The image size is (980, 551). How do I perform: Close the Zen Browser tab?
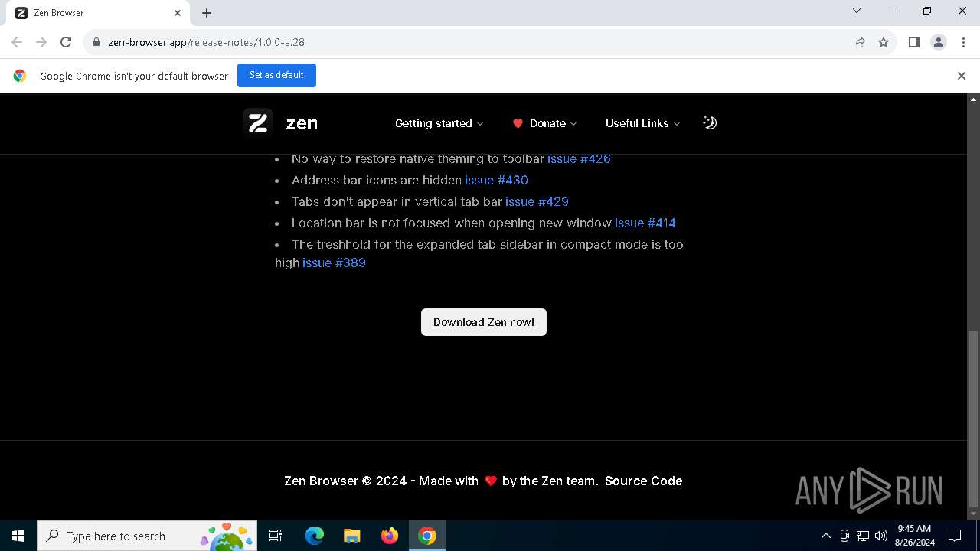pyautogui.click(x=178, y=13)
